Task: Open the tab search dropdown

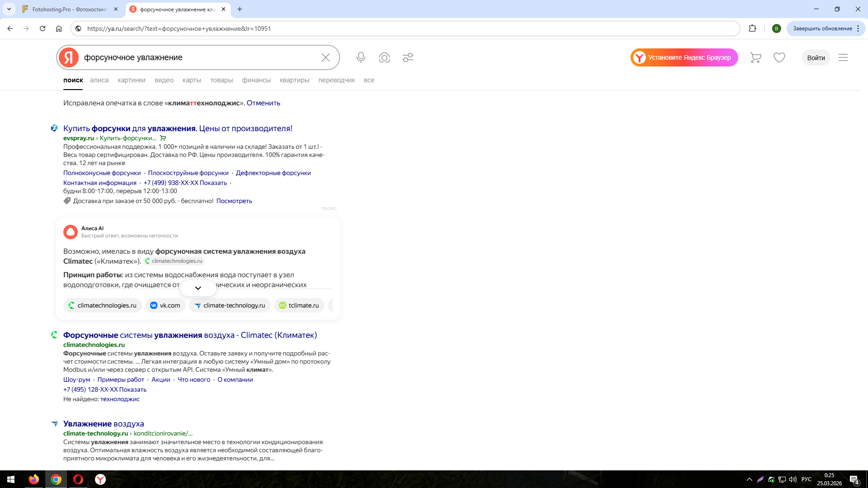Action: pyautogui.click(x=9, y=9)
